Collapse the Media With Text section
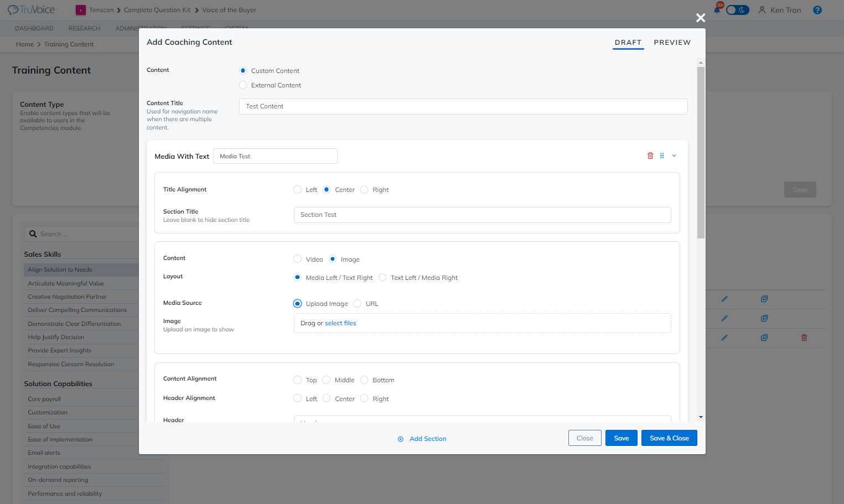844x504 pixels. 674,156
